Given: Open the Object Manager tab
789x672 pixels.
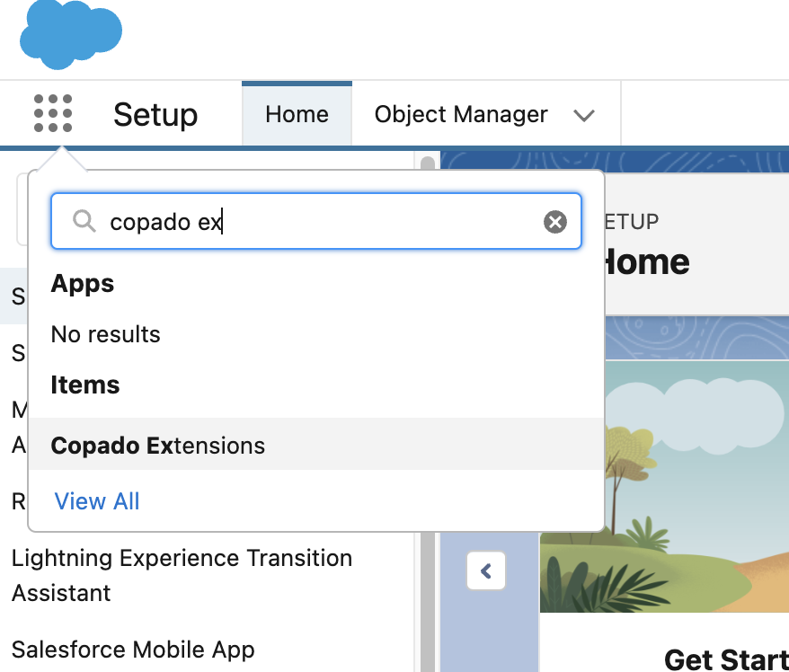Looking at the screenshot, I should (461, 114).
